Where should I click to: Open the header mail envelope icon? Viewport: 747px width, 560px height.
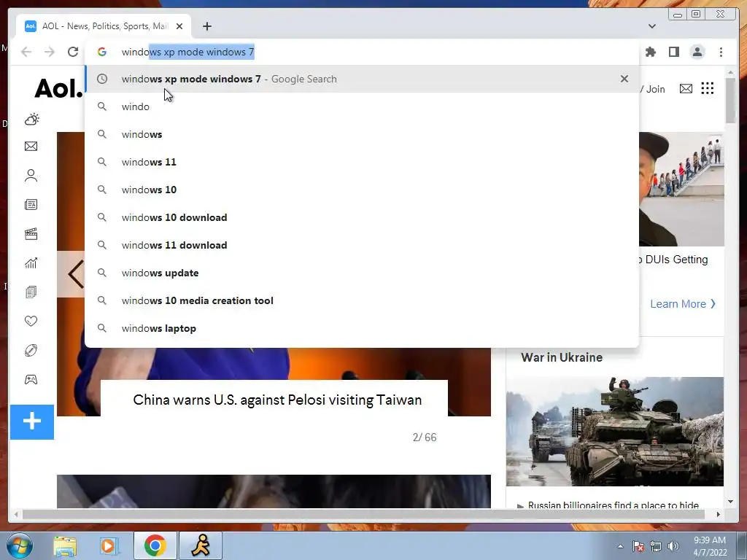686,88
